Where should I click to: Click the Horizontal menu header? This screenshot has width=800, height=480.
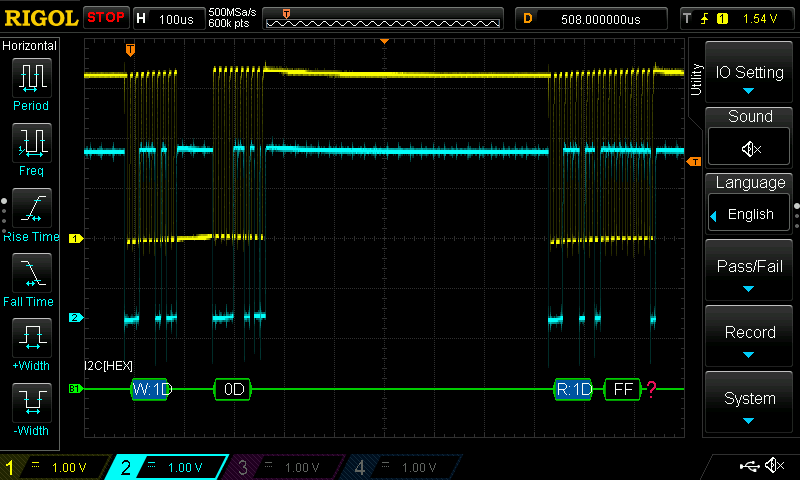click(x=30, y=45)
